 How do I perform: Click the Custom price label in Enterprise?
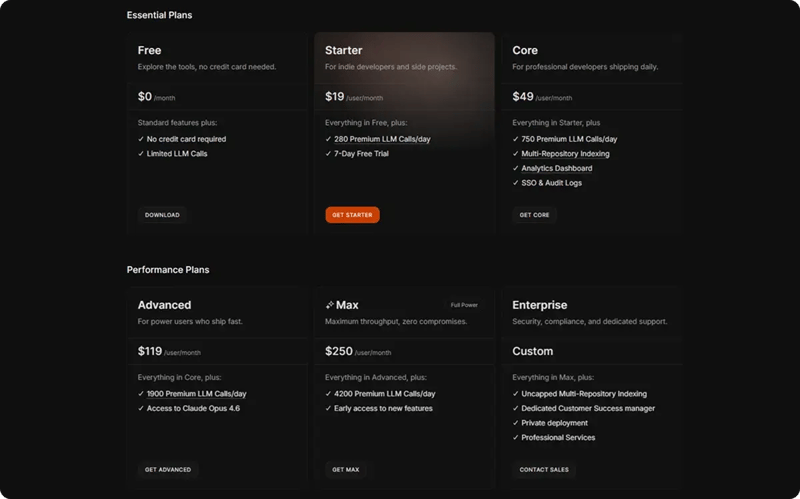[x=533, y=351]
